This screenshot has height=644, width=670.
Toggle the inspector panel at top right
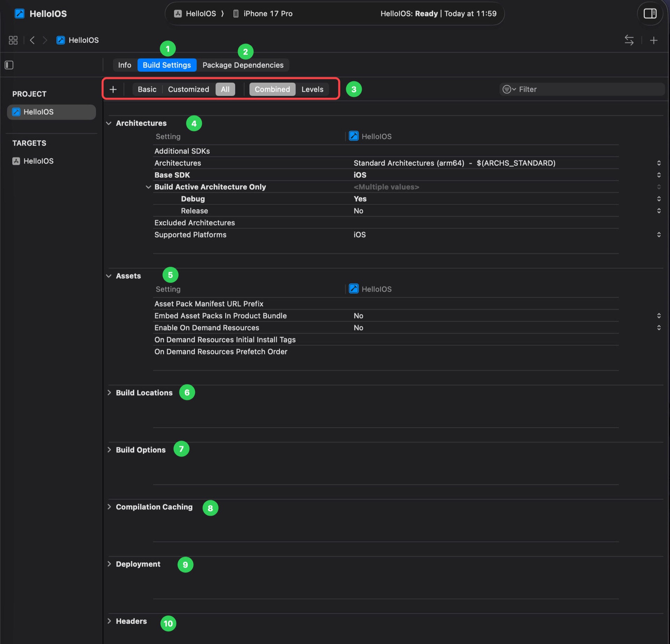650,14
